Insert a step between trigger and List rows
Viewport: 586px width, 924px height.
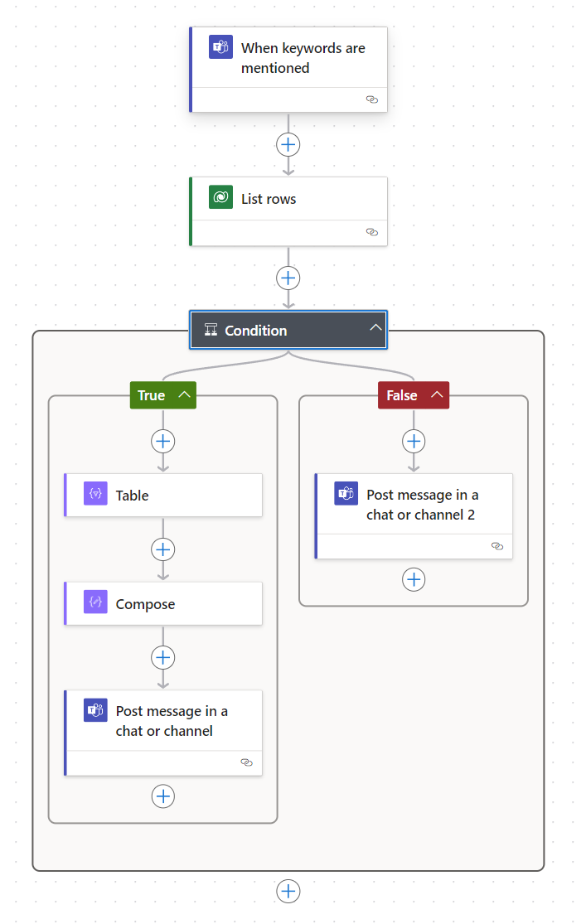pyautogui.click(x=288, y=144)
